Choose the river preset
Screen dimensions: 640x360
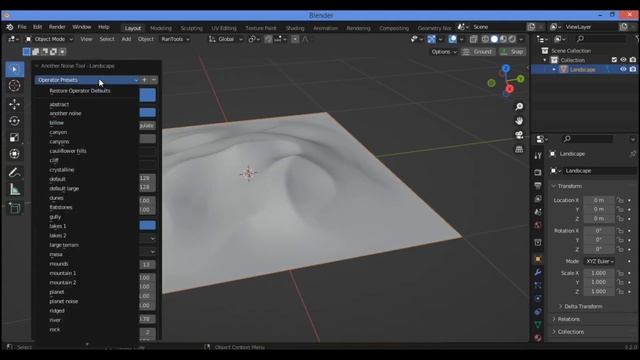tap(55, 320)
